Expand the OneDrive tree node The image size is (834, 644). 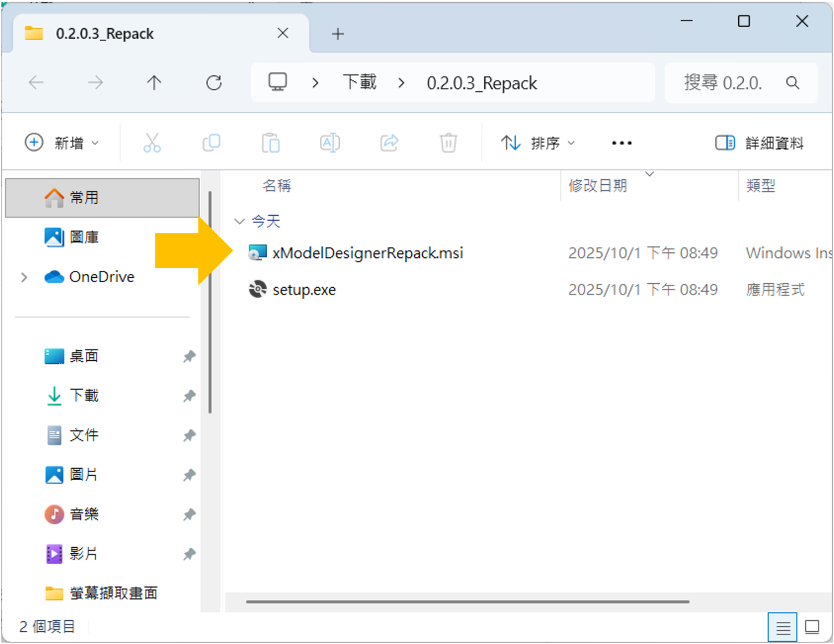pyautogui.click(x=24, y=277)
